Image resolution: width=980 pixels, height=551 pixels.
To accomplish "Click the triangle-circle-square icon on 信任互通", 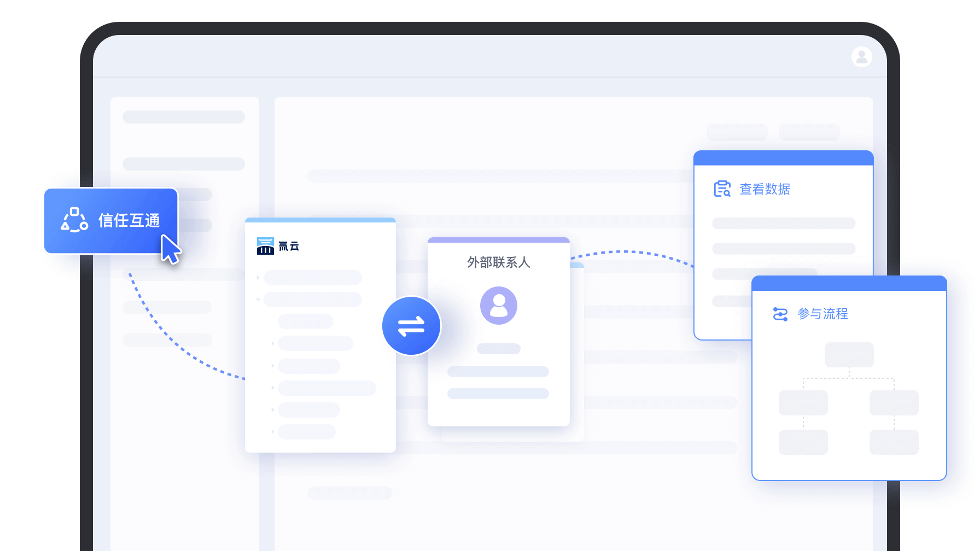I will [74, 220].
